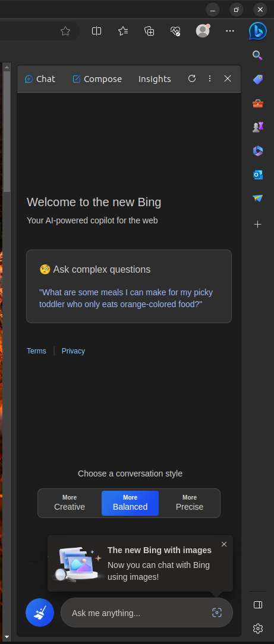Open the Microsoft 365 sidebar icon
Image resolution: width=274 pixels, height=644 pixels.
tap(257, 151)
